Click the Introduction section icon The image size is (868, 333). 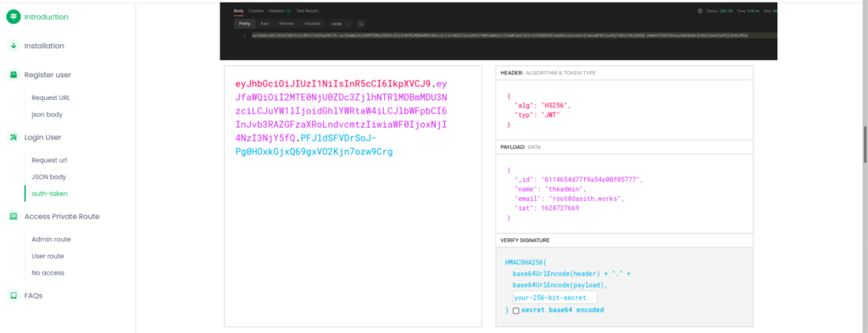[x=14, y=17]
